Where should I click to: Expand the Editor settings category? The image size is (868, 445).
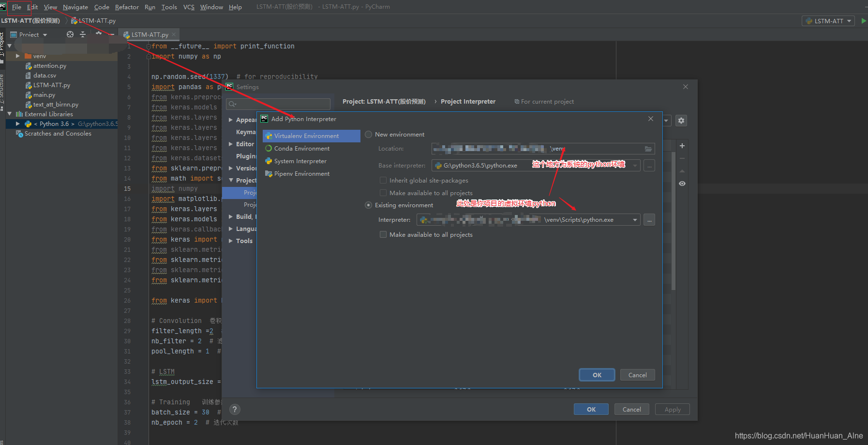point(231,144)
